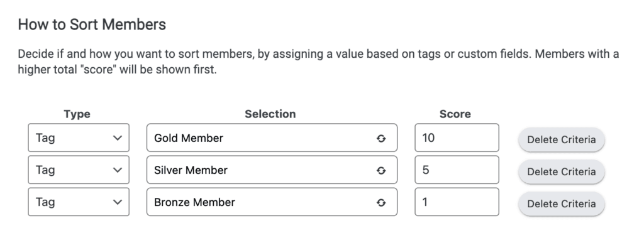This screenshot has width=644, height=228.
Task: Click the refresh icon in Gold Member selection
Action: click(x=381, y=138)
